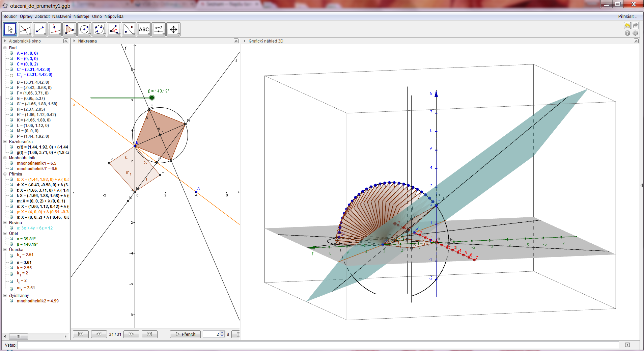This screenshot has height=351, width=644.
Task: Expand the right side panel arrow
Action: click(642, 186)
